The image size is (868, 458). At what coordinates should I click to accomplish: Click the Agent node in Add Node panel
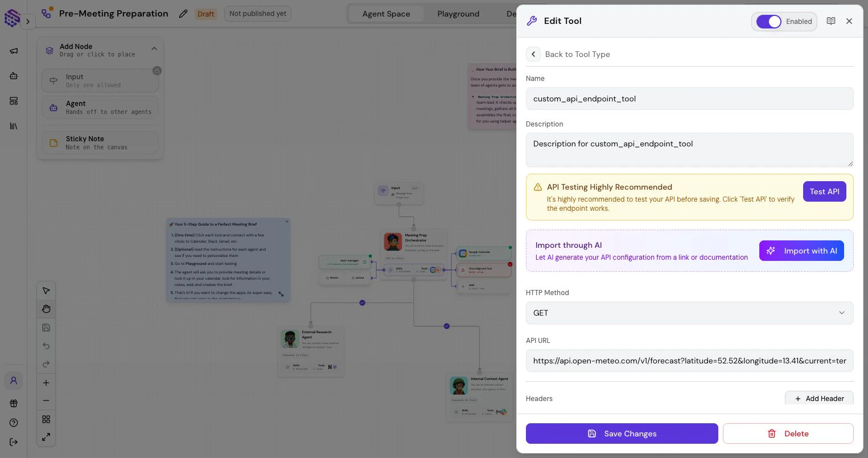coord(100,108)
